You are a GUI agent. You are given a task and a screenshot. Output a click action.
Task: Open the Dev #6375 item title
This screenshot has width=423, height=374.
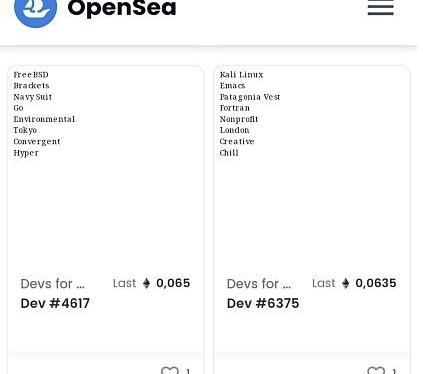[263, 303]
